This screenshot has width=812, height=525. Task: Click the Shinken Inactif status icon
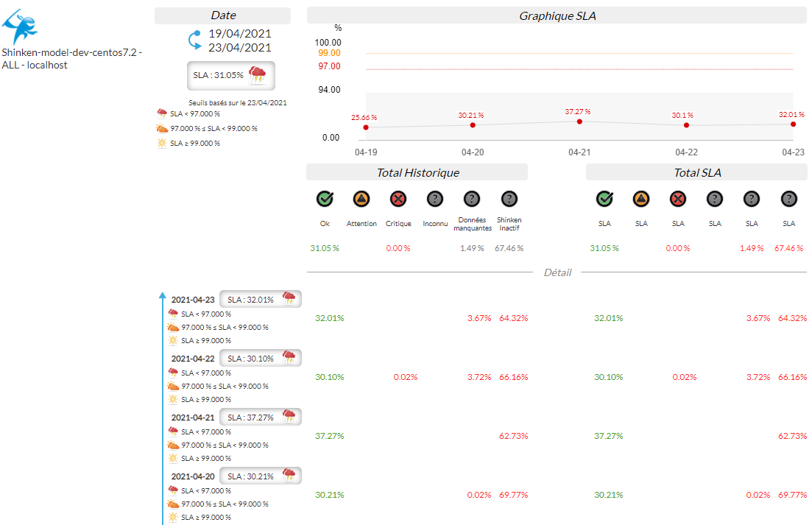[x=509, y=199]
